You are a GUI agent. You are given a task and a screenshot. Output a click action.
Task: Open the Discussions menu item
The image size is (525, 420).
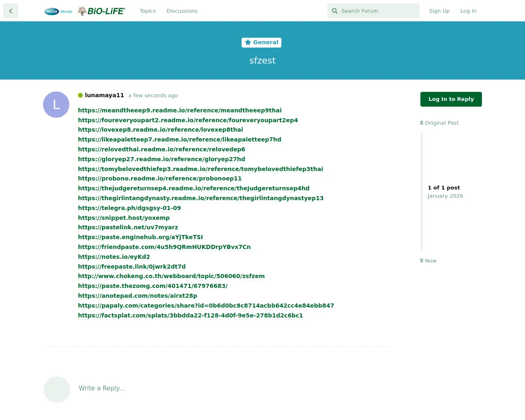(182, 11)
